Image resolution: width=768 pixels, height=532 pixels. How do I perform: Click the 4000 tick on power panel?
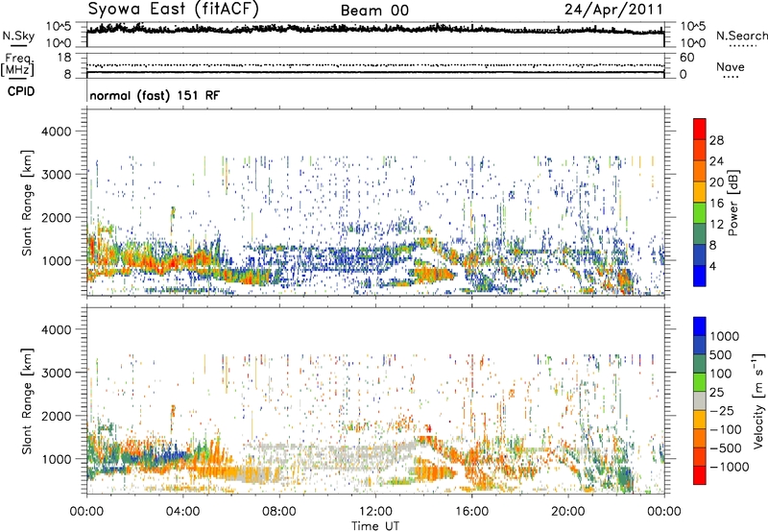click(56, 132)
